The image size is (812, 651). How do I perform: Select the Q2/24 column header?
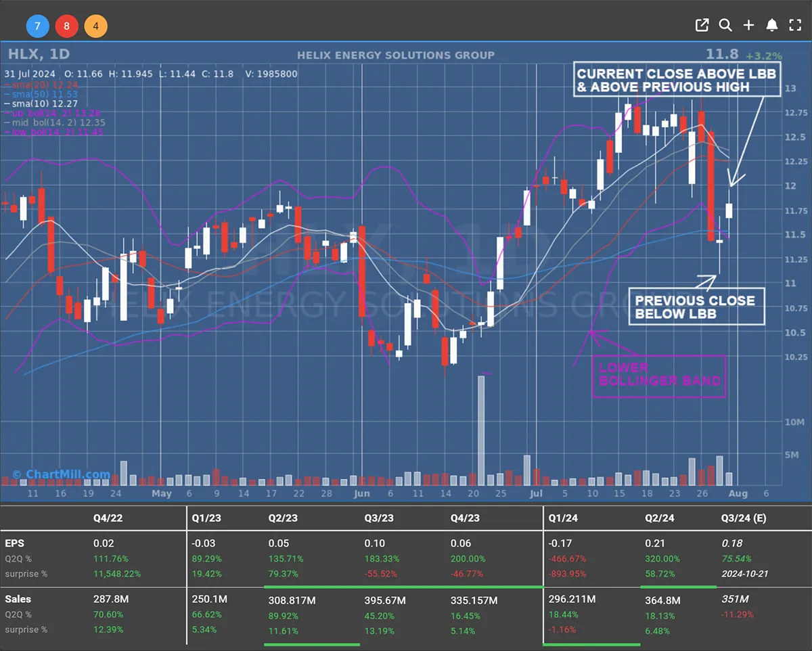click(660, 518)
